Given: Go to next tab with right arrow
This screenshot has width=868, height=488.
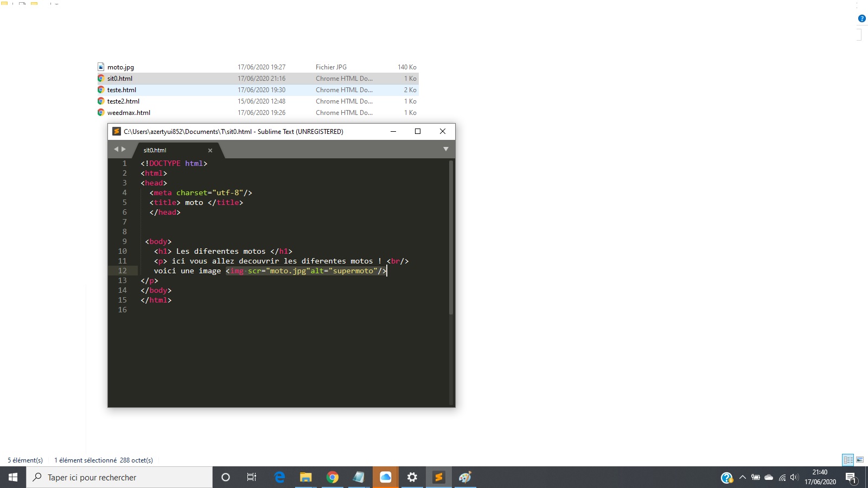Looking at the screenshot, I should (124, 149).
